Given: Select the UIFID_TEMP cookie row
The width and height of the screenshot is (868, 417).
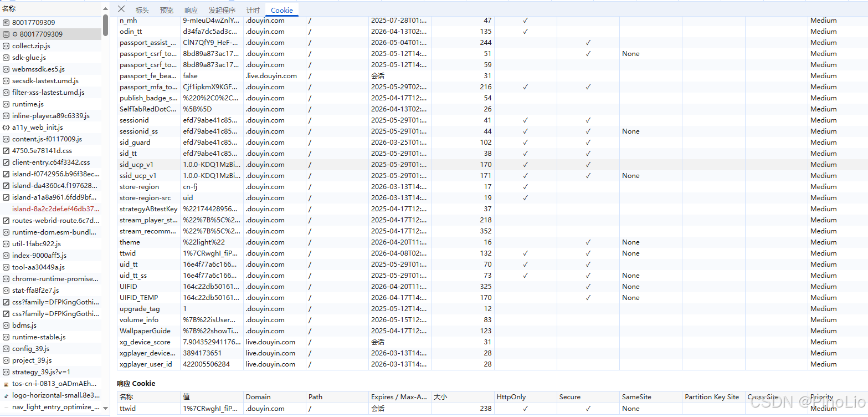Looking at the screenshot, I should (x=492, y=298).
